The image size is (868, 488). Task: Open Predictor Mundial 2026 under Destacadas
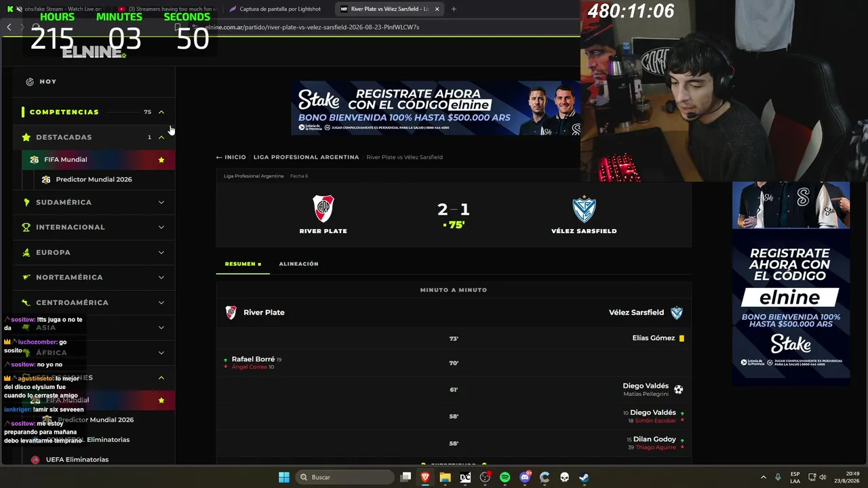click(x=94, y=180)
